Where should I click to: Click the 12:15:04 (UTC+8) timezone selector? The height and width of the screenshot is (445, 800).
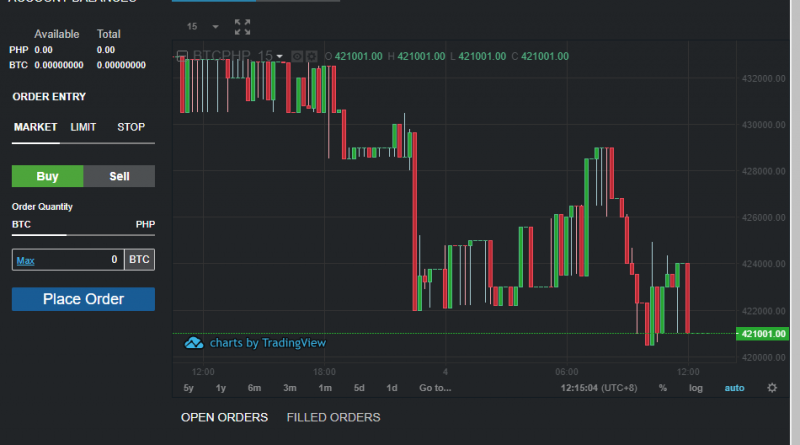pyautogui.click(x=599, y=388)
